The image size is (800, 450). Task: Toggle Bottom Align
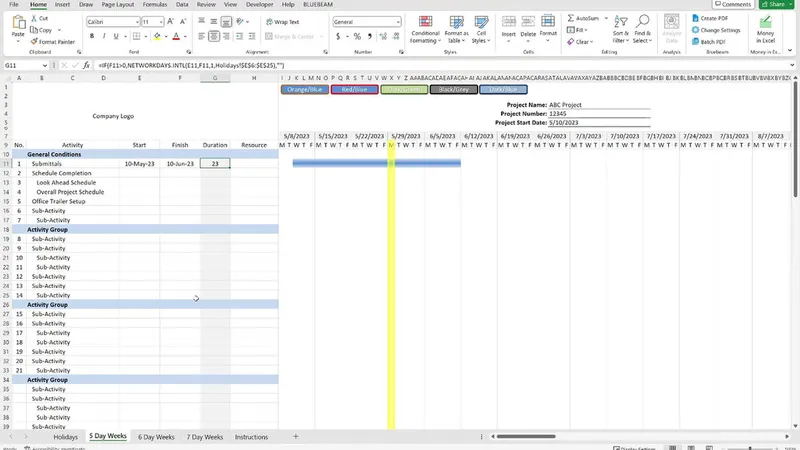coord(226,22)
